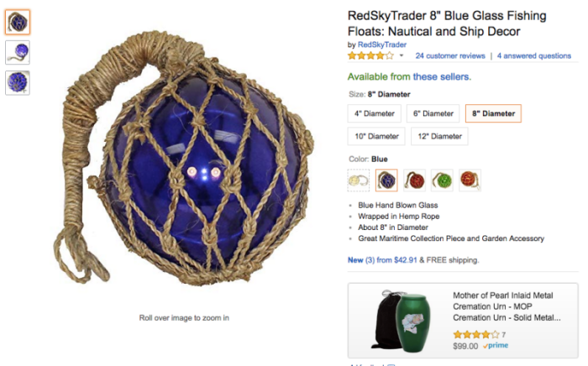Screen dimensions: 588x366
Task: Select the red float color swatch
Action: point(414,180)
